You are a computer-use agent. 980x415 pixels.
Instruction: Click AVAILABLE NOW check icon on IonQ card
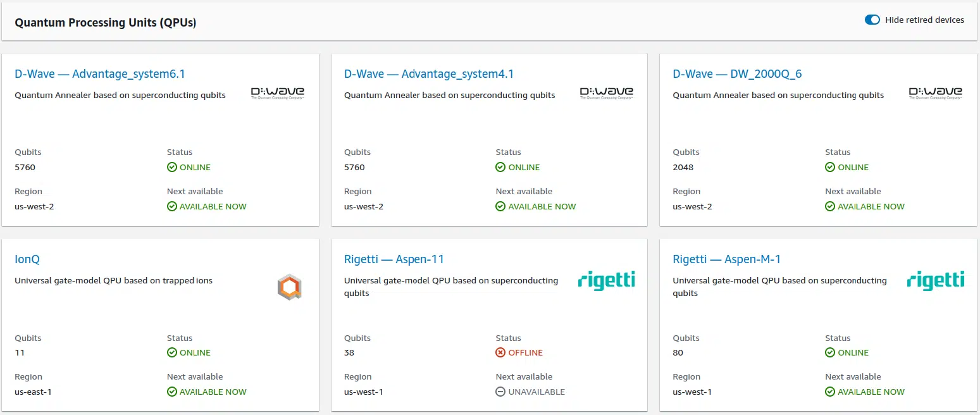[x=171, y=392]
